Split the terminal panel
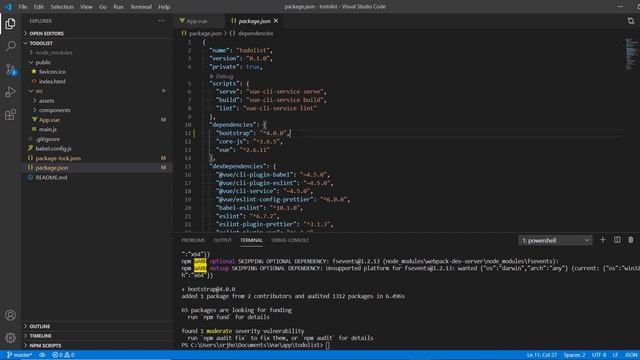The width and height of the screenshot is (640, 360). [x=617, y=240]
